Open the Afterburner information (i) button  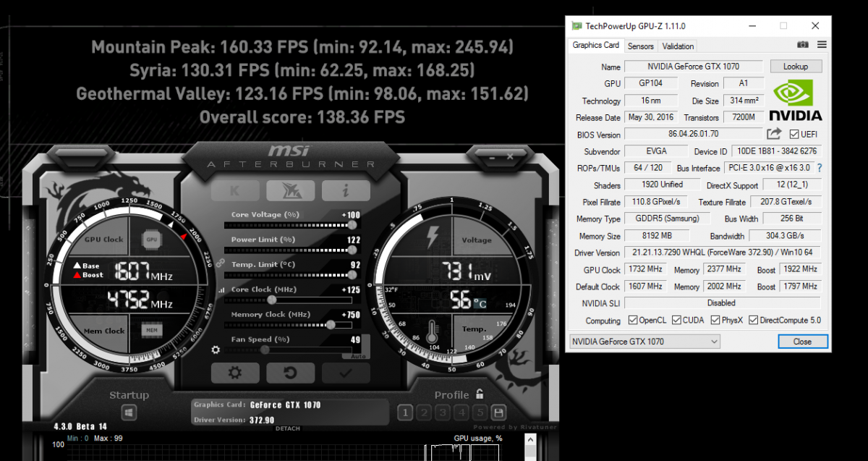(x=346, y=190)
